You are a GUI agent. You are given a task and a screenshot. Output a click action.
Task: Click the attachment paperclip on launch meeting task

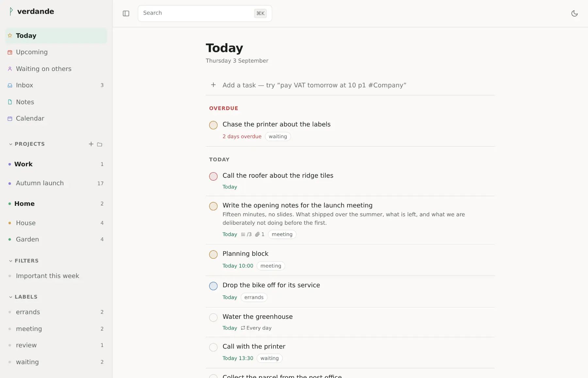pyautogui.click(x=257, y=235)
